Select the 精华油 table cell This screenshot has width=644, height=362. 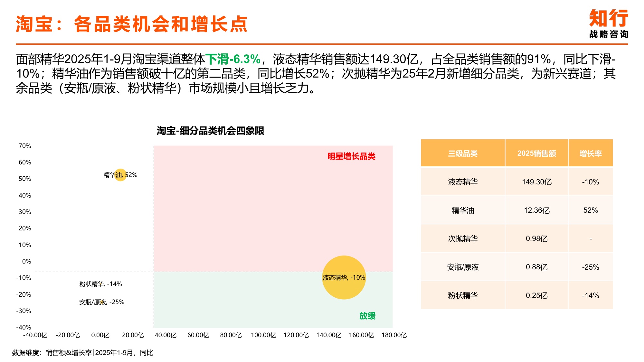[463, 210]
